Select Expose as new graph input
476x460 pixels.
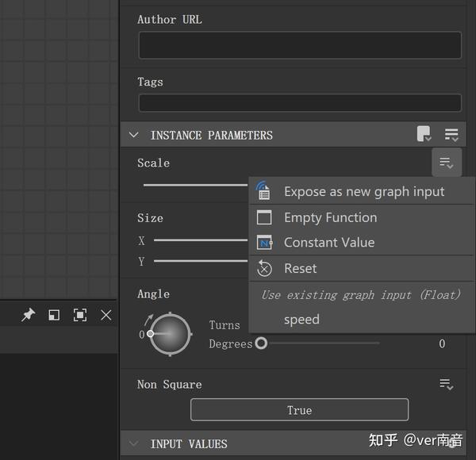tap(363, 192)
